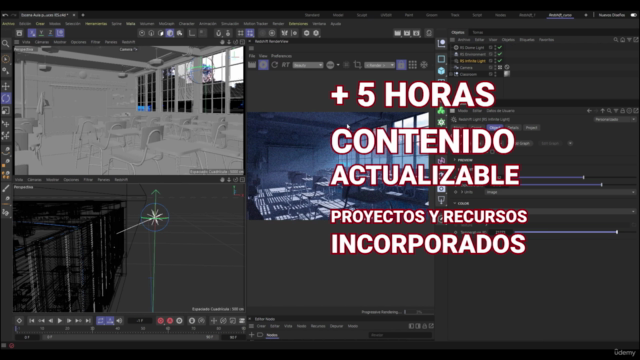Toggle the RS Environment green checkmark
This screenshot has height=360, width=640.
click(x=500, y=54)
